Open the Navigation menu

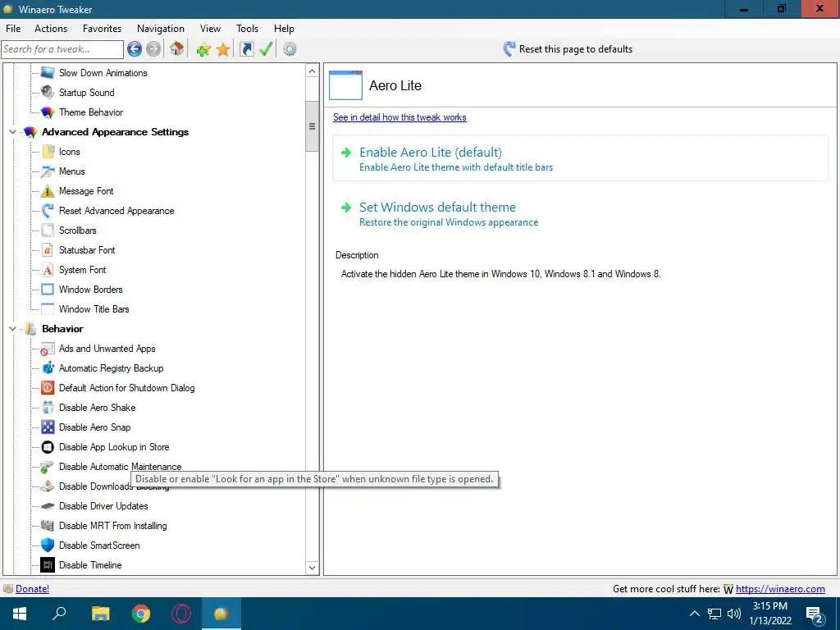[160, 29]
